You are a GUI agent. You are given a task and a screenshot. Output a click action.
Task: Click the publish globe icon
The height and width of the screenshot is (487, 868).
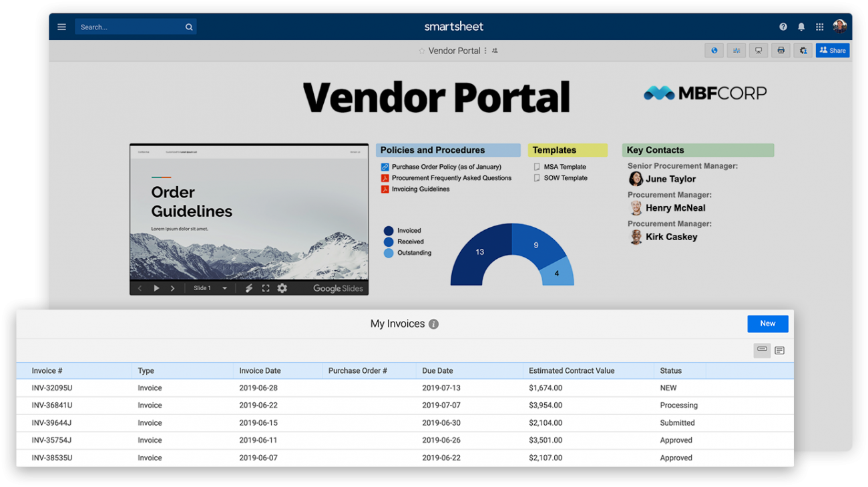coord(714,51)
